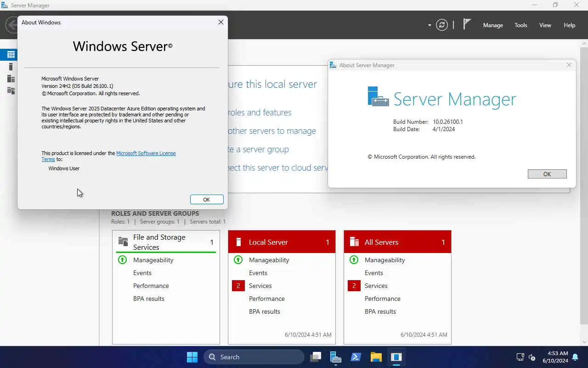The width and height of the screenshot is (588, 368).
Task: Click the All Servers tile icon
Action: click(x=354, y=242)
